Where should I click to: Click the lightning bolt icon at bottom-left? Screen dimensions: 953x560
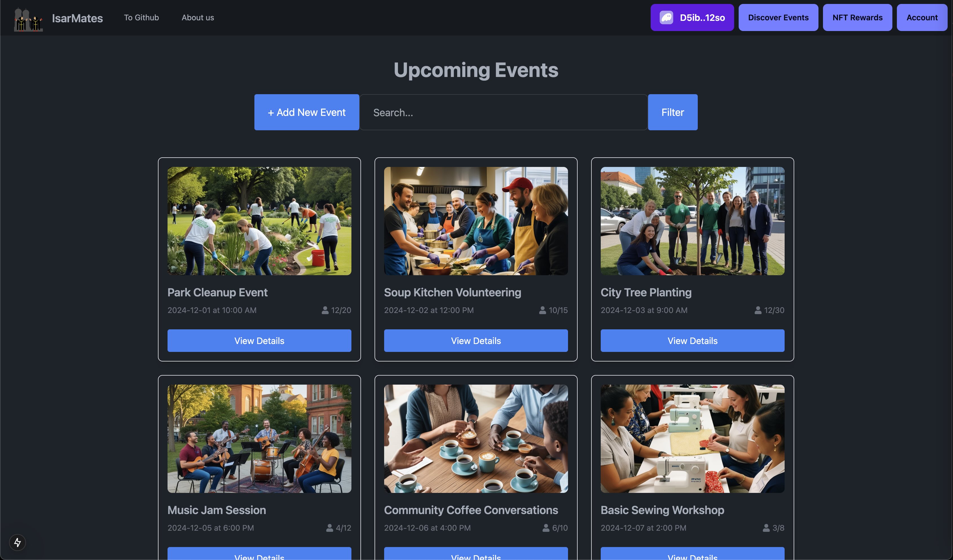tap(17, 542)
